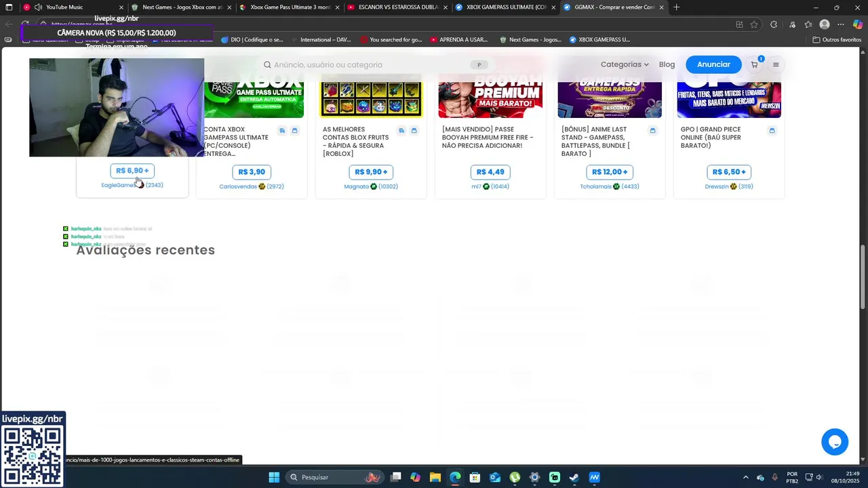Open Outlook from taskbar
Viewport: 868px width, 488px height.
click(495, 477)
